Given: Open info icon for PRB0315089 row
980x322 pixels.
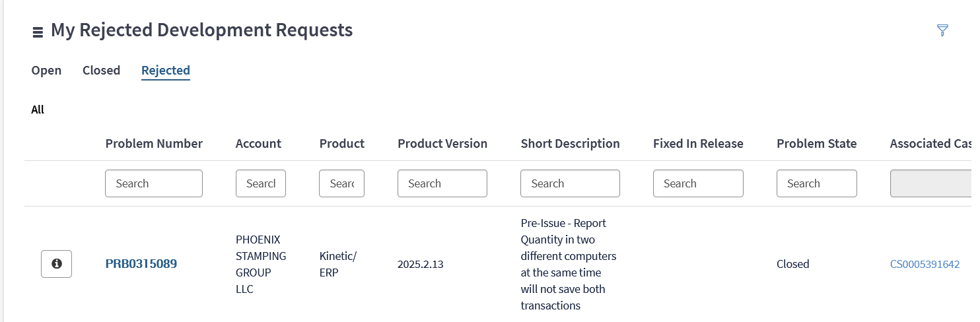Looking at the screenshot, I should tap(56, 264).
